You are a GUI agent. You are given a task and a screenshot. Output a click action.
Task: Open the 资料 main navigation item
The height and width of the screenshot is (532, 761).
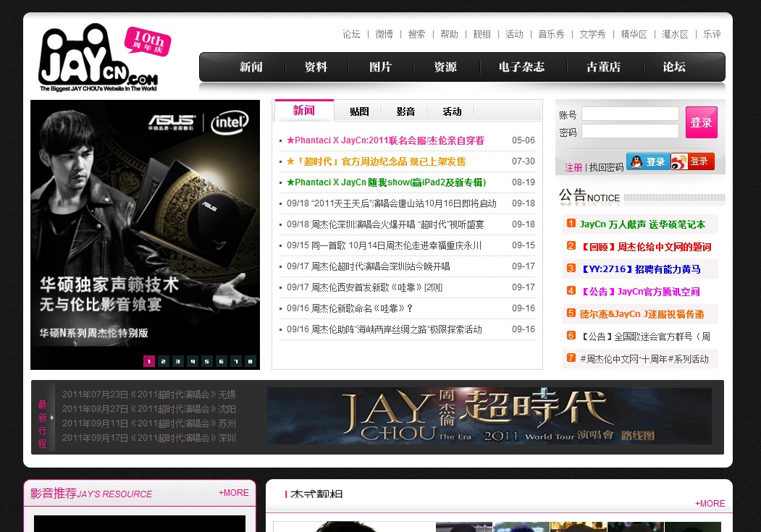coord(316,67)
